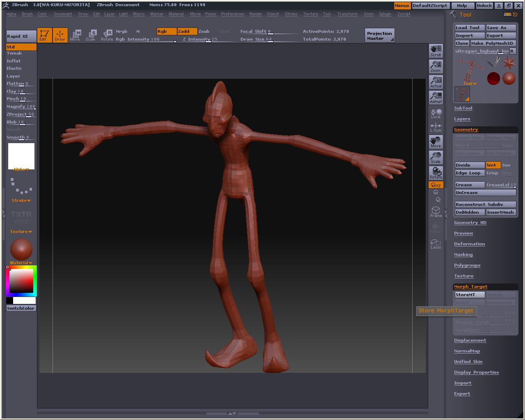Viewport: 525px width, 420px height.
Task: Click the Divide geometry button
Action: [470, 165]
